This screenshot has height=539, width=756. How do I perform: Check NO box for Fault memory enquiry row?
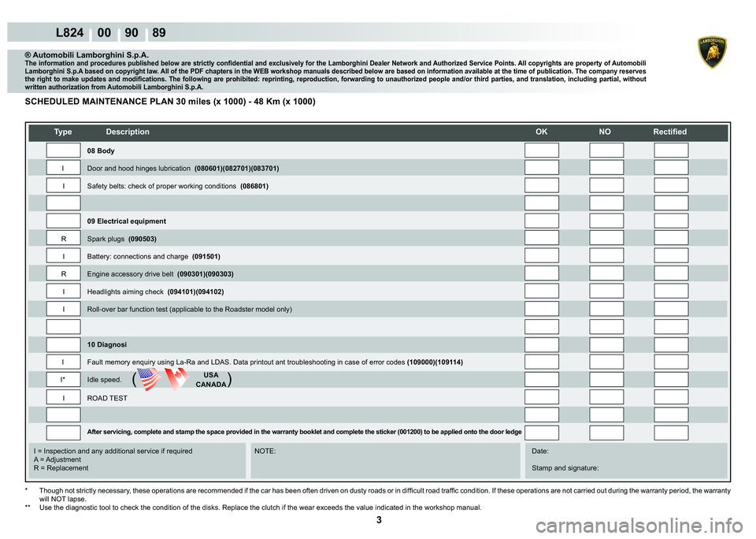[x=606, y=362]
